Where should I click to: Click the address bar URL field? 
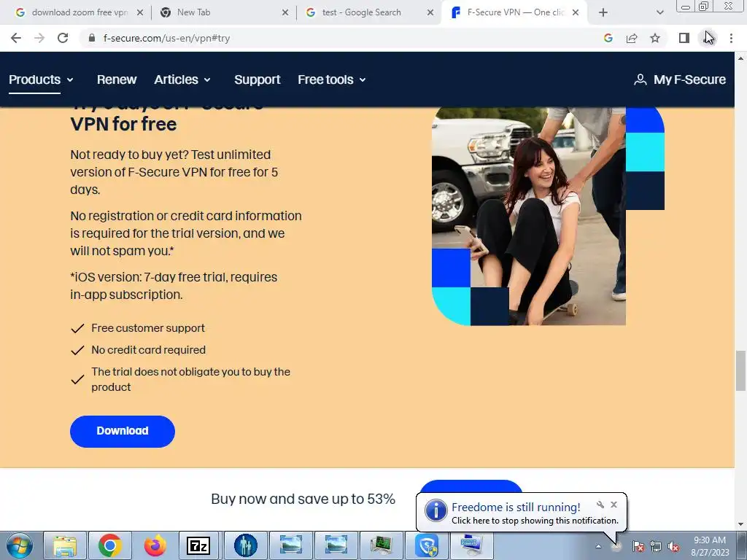click(x=343, y=38)
